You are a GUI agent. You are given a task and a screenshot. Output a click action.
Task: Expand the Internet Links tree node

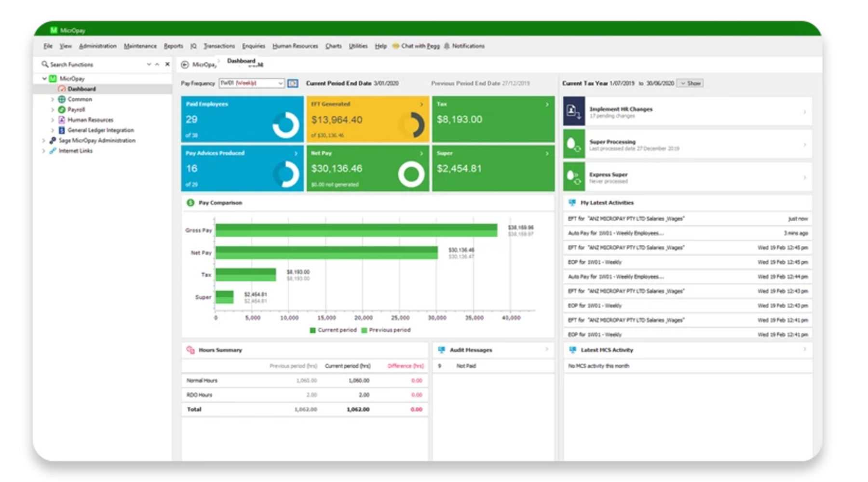(x=43, y=151)
